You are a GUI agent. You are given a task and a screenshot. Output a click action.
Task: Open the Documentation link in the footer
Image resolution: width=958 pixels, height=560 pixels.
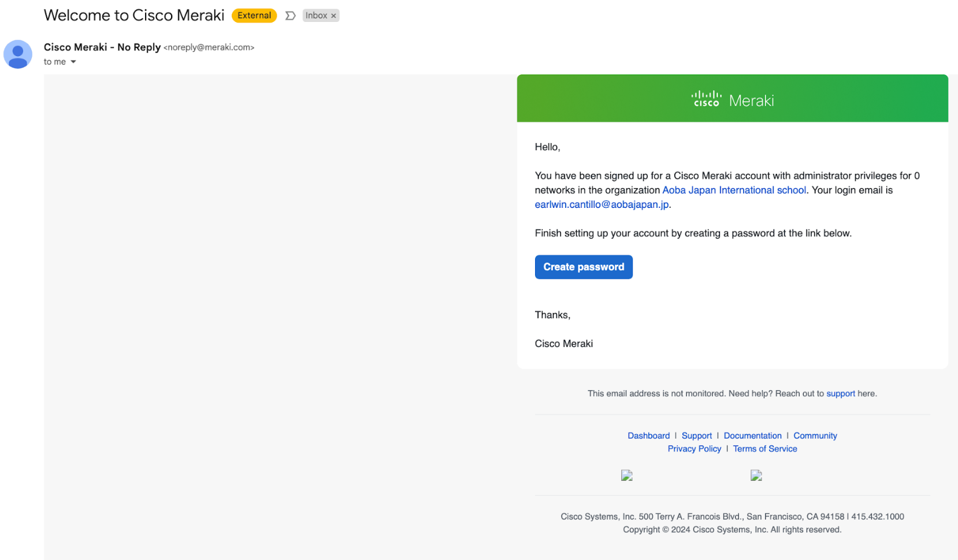coord(752,435)
